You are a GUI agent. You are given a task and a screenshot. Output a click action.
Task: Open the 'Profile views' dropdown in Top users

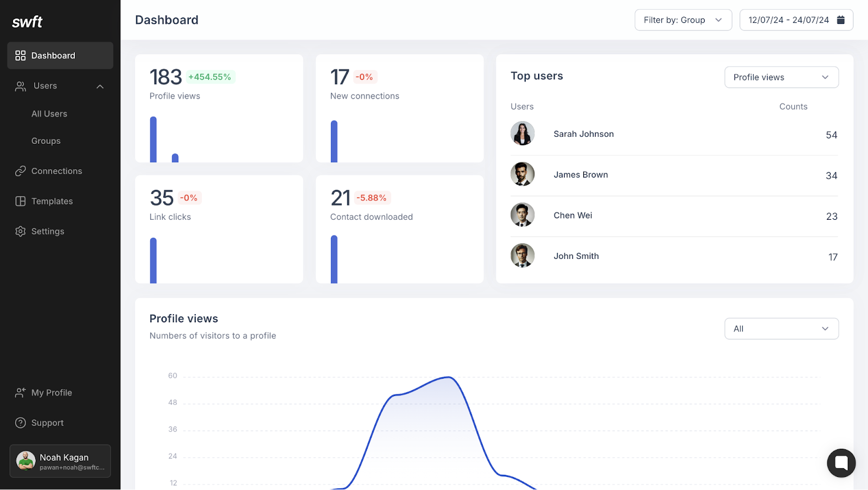click(x=781, y=77)
